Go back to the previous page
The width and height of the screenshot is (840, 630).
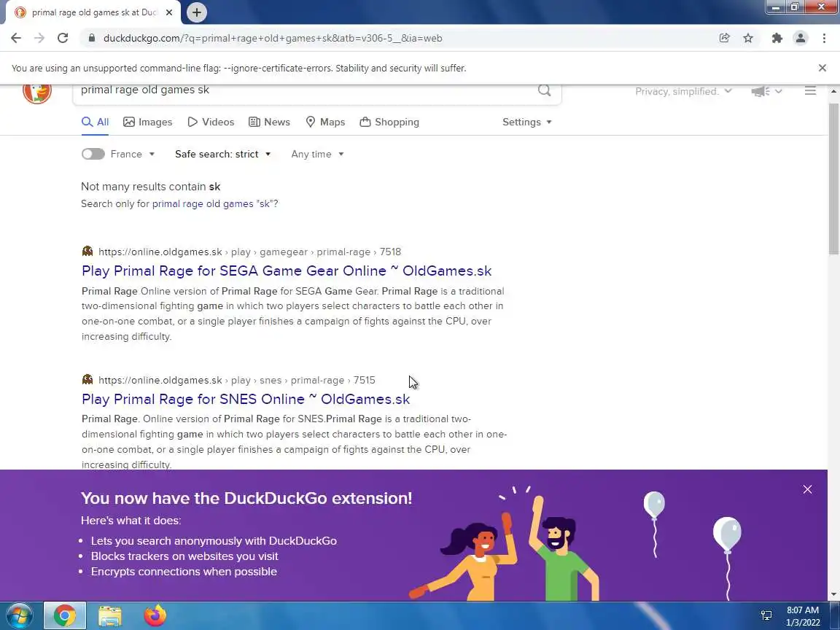coord(16,38)
